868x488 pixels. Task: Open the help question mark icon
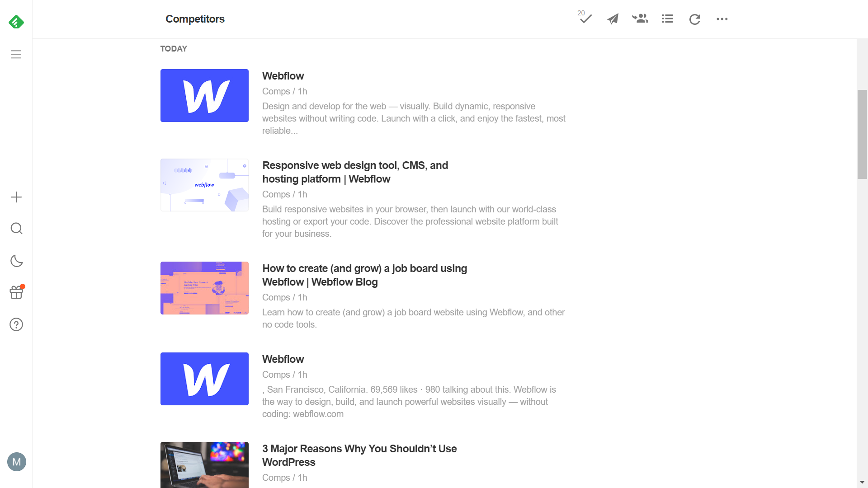[16, 324]
